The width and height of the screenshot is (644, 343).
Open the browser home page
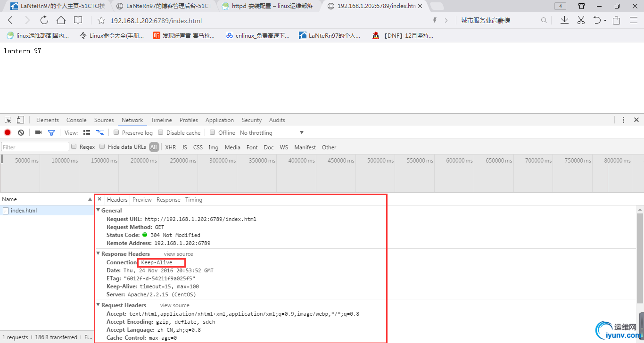point(61,20)
